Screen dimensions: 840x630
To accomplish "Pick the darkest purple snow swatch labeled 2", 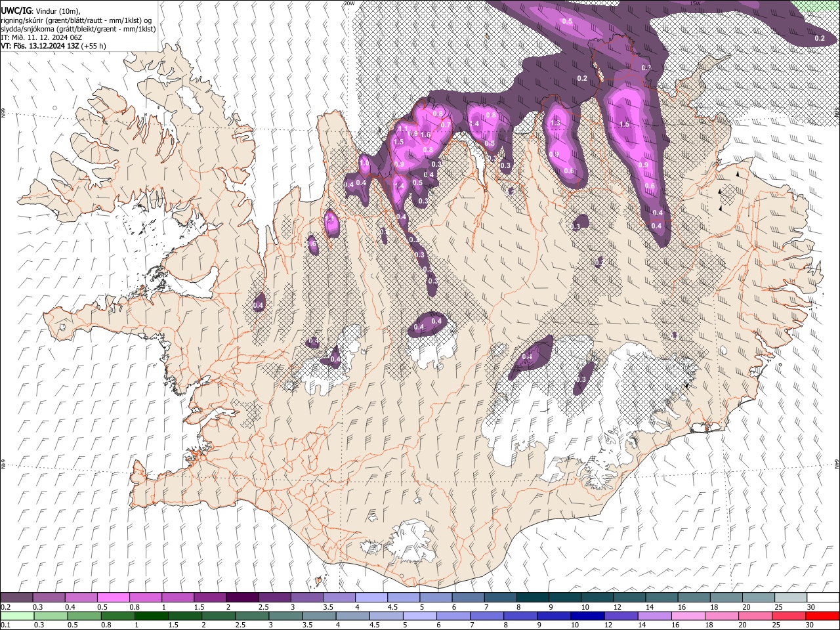I will click(241, 598).
